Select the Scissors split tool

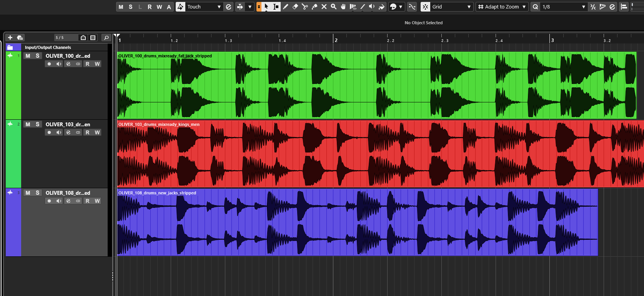305,7
